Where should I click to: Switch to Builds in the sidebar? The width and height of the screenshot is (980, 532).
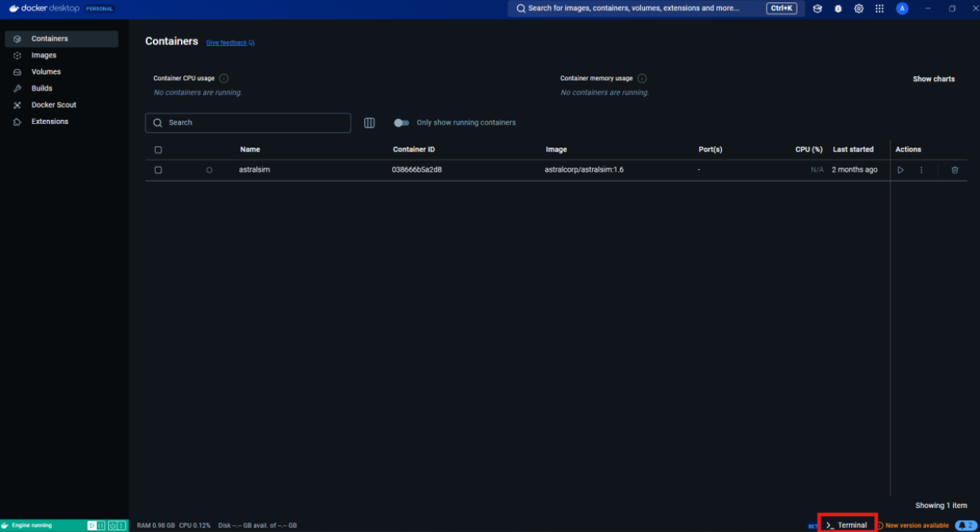(61, 89)
